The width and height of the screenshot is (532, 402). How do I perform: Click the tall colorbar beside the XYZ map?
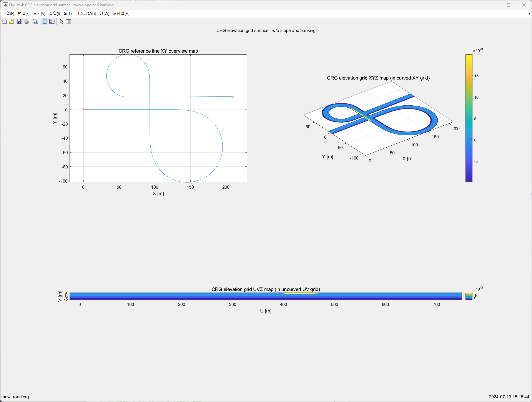coord(469,118)
